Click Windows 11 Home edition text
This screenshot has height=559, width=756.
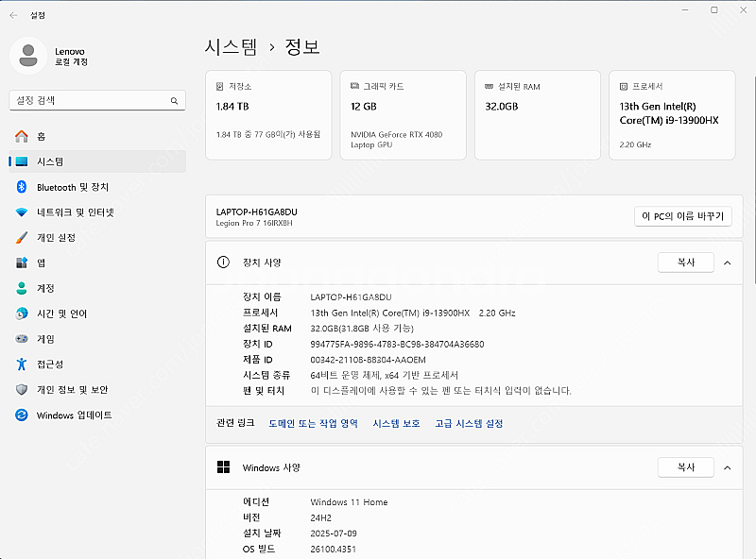(349, 502)
